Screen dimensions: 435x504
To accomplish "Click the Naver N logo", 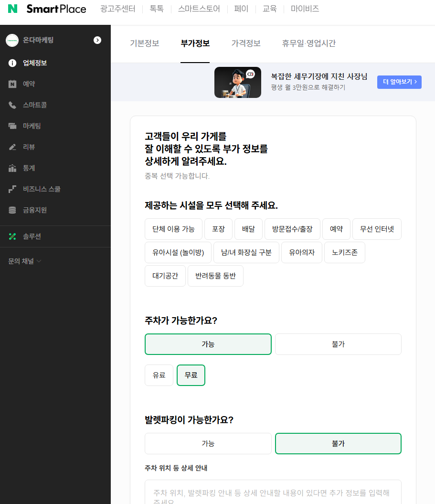I will 13,8.
